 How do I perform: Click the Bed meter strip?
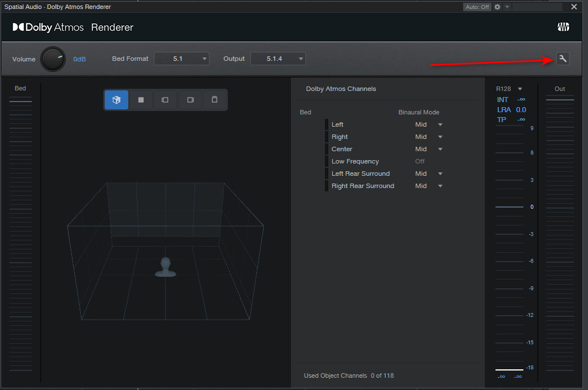(x=20, y=234)
